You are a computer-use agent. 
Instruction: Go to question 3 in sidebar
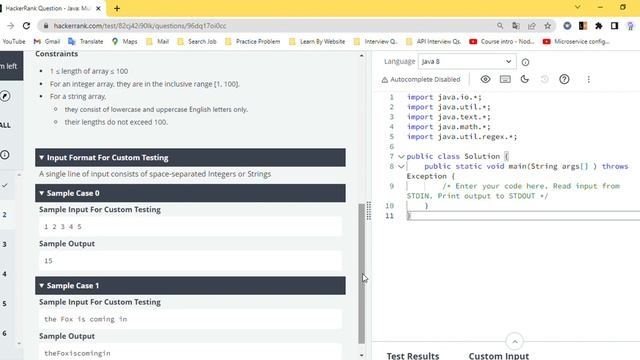5,244
